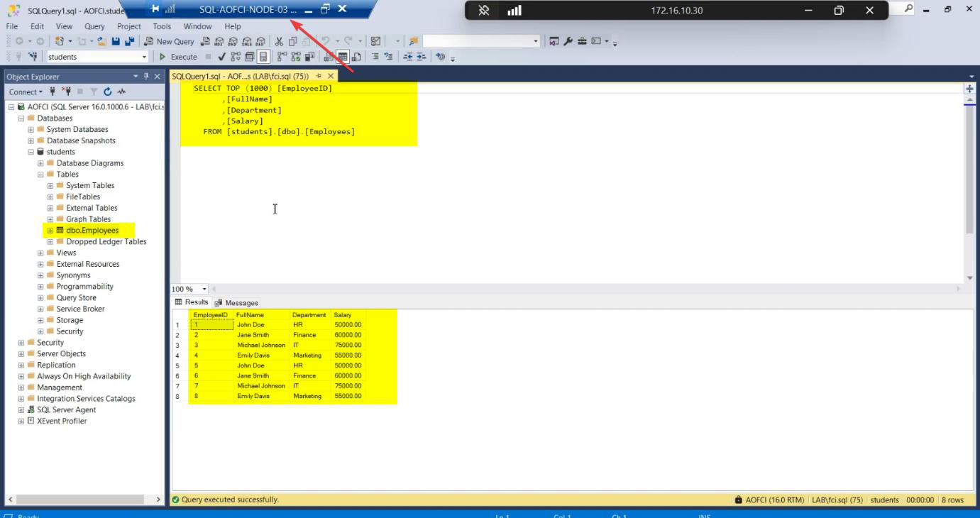Click the Cut scissors icon

[x=279, y=41]
